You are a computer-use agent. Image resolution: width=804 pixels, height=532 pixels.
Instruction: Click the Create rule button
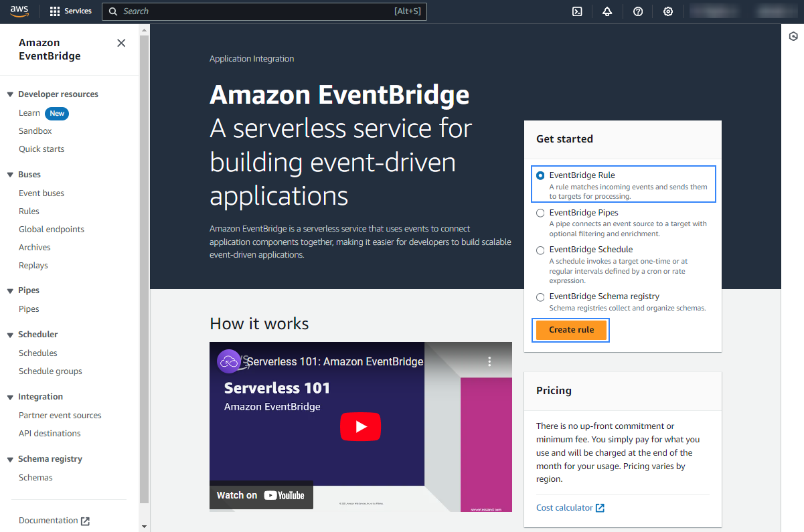point(570,330)
